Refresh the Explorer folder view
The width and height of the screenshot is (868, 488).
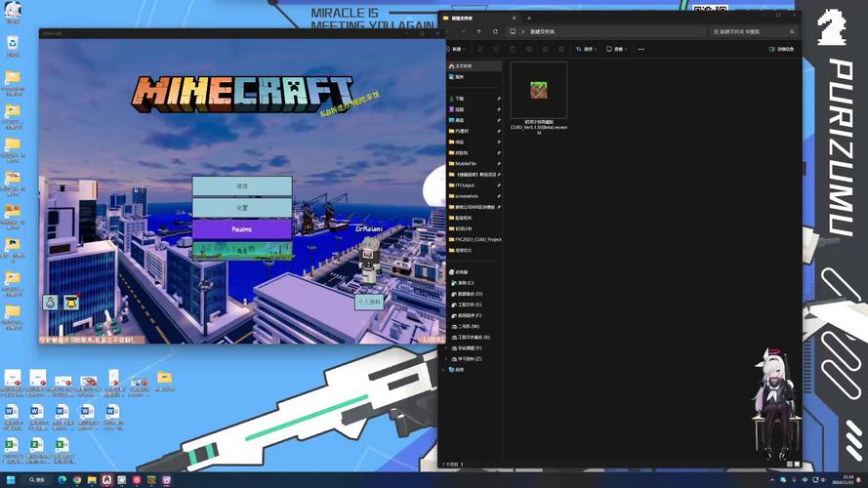click(495, 32)
